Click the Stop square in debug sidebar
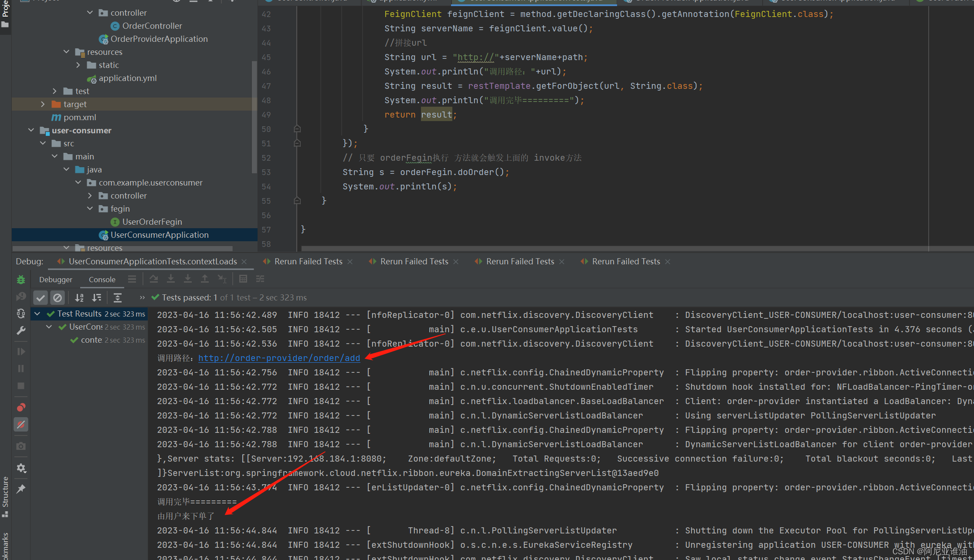Screen dimensions: 974x560 [21, 386]
